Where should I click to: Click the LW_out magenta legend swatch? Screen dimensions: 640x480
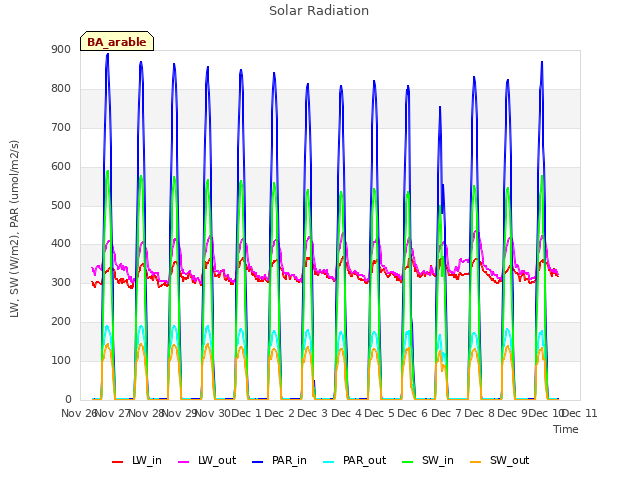(184, 462)
